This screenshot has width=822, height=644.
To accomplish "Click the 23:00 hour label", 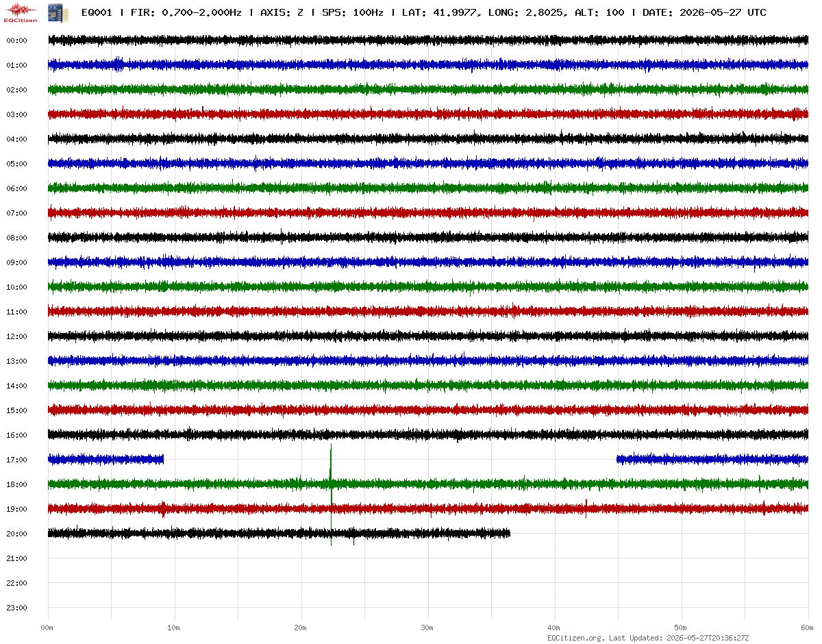I will coord(16,608).
